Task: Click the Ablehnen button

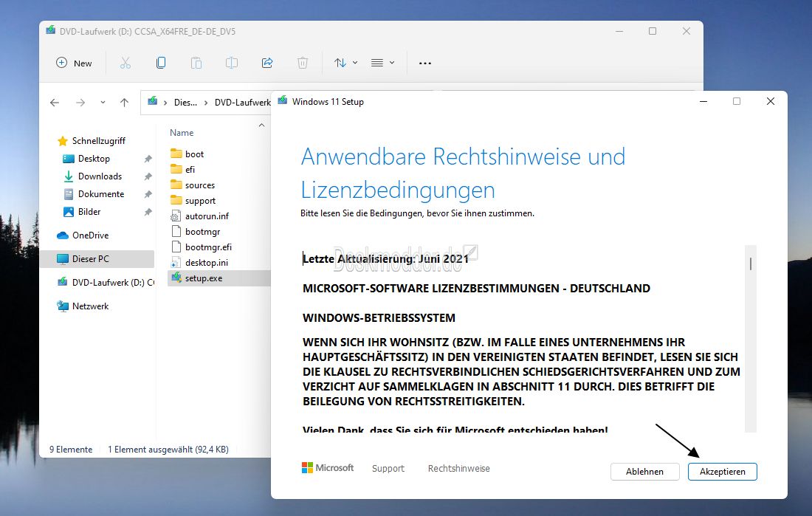Action: 644,472
